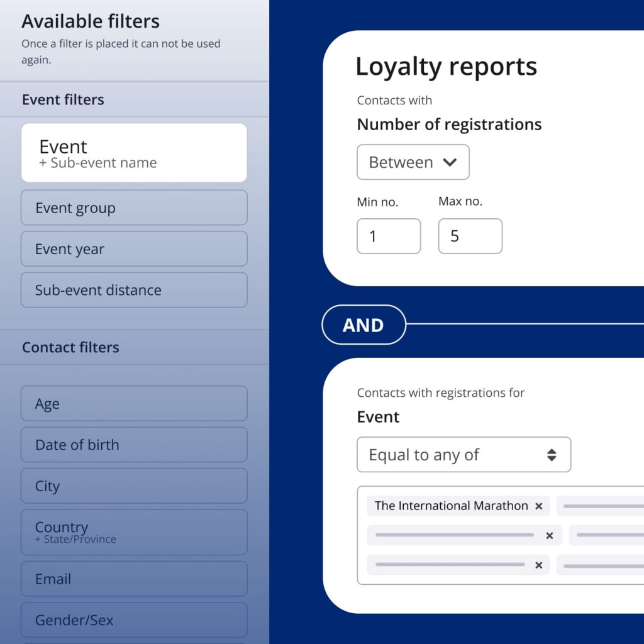Remove the second row placeholder tag

549,536
